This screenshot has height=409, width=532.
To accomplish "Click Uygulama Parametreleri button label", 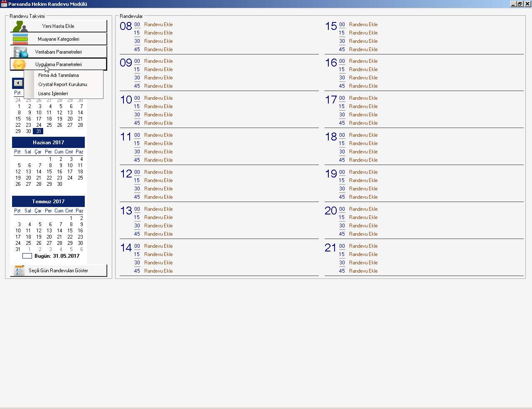I will pos(59,64).
